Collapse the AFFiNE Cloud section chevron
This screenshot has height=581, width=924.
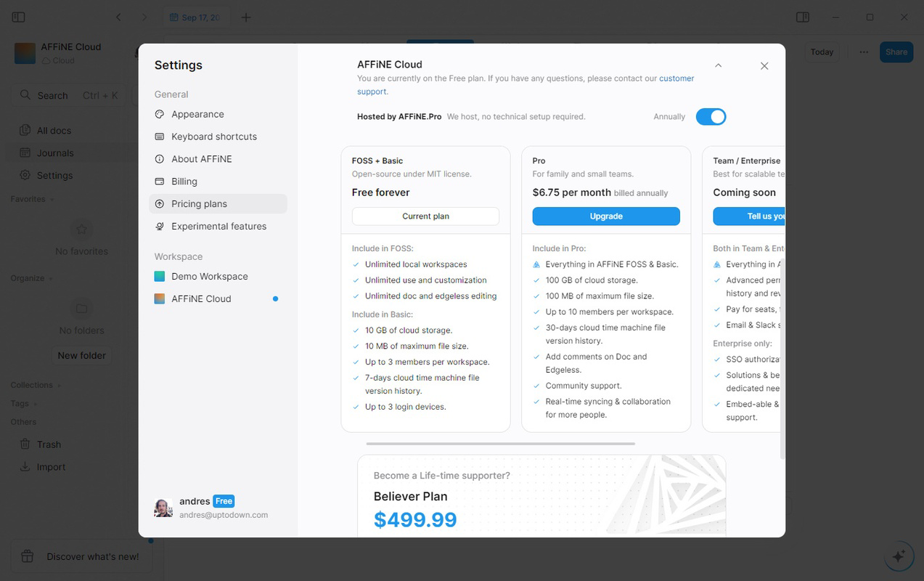click(718, 65)
